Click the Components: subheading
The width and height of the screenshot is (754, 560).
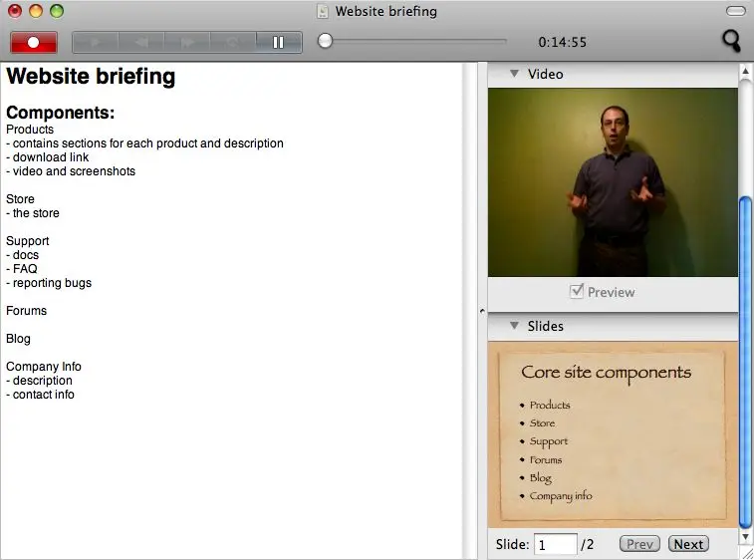(61, 113)
